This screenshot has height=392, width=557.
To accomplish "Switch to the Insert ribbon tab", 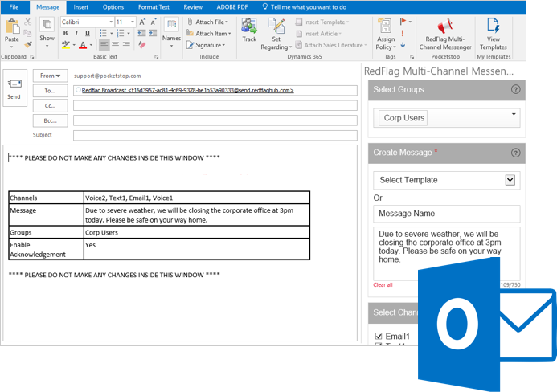I will click(x=81, y=7).
